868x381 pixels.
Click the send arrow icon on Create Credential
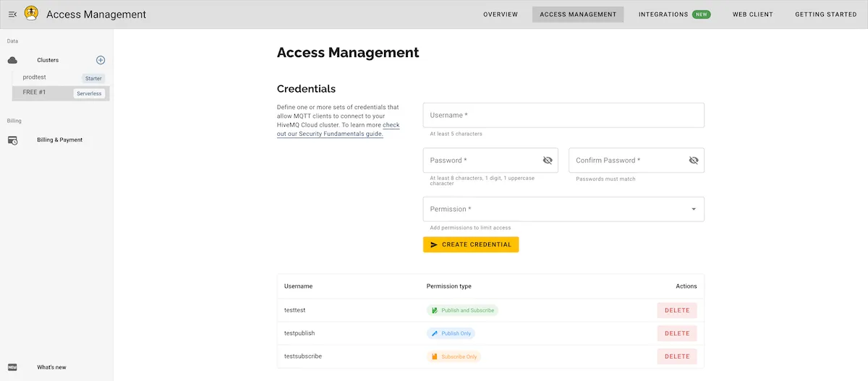pyautogui.click(x=434, y=244)
